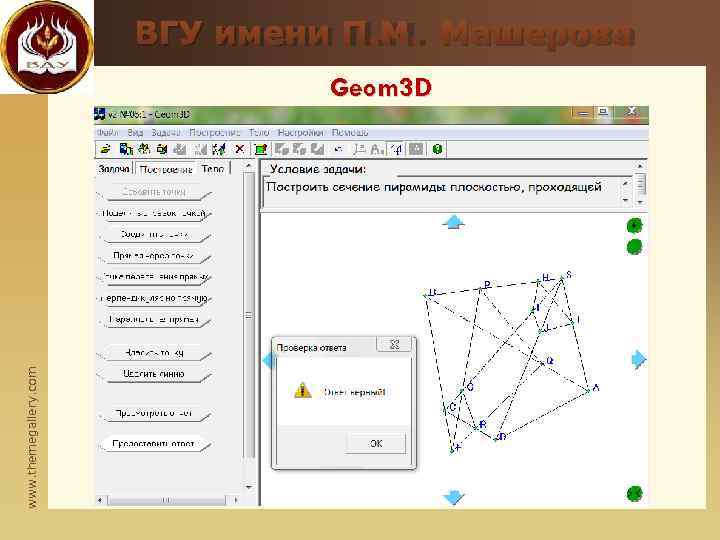
Task: Click the Просмотреть ответ button
Action: 153,413
